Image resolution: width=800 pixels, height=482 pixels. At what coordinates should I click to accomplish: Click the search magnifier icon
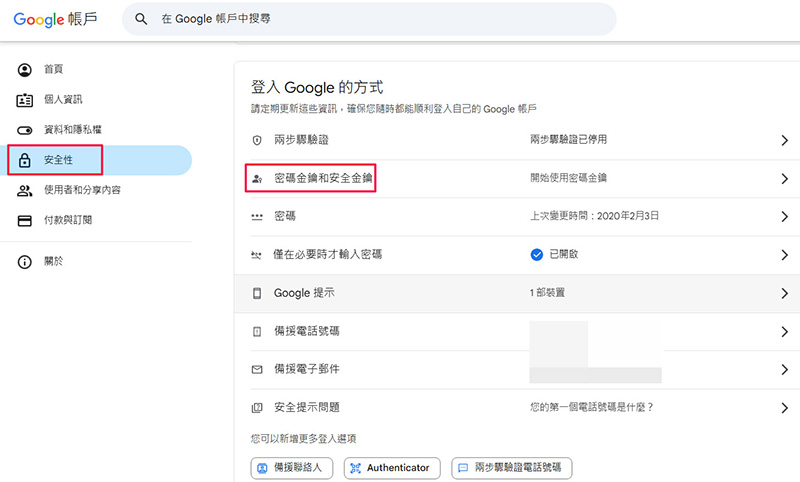(x=141, y=19)
